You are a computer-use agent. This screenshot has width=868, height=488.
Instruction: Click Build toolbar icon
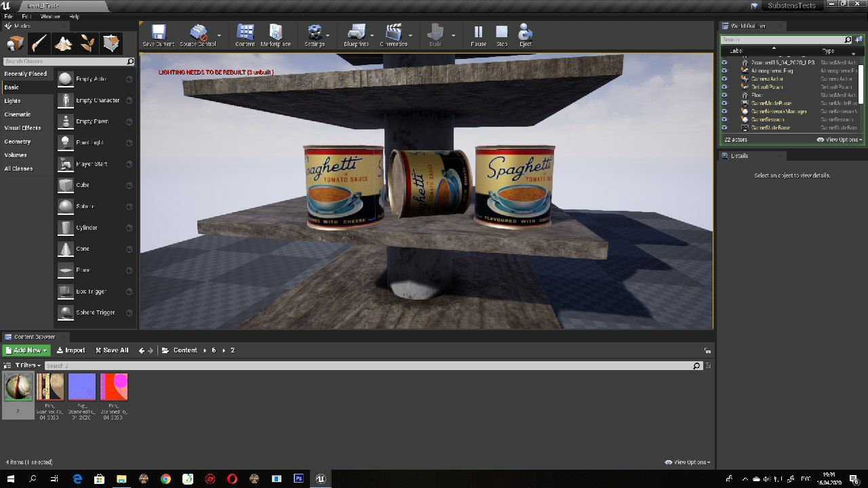tap(435, 35)
